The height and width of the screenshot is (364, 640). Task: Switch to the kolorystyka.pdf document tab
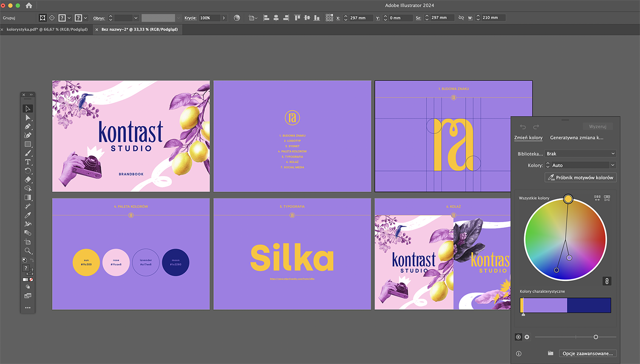(47, 29)
